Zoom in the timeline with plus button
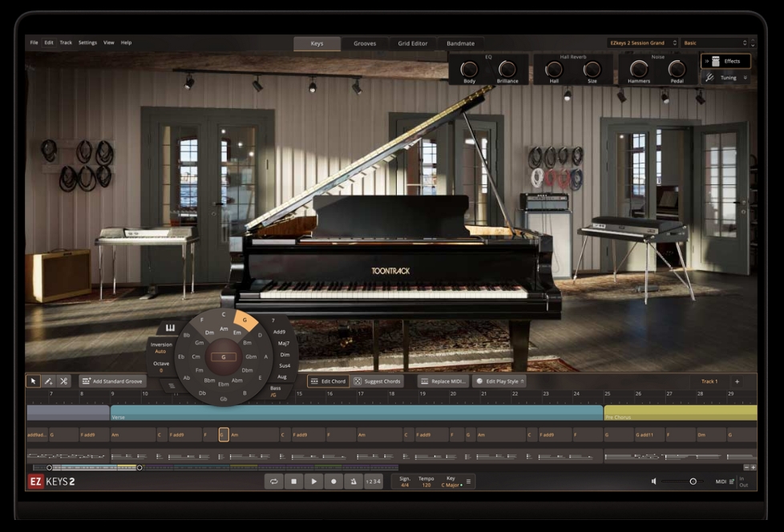The height and width of the screenshot is (532, 784). pos(754,468)
